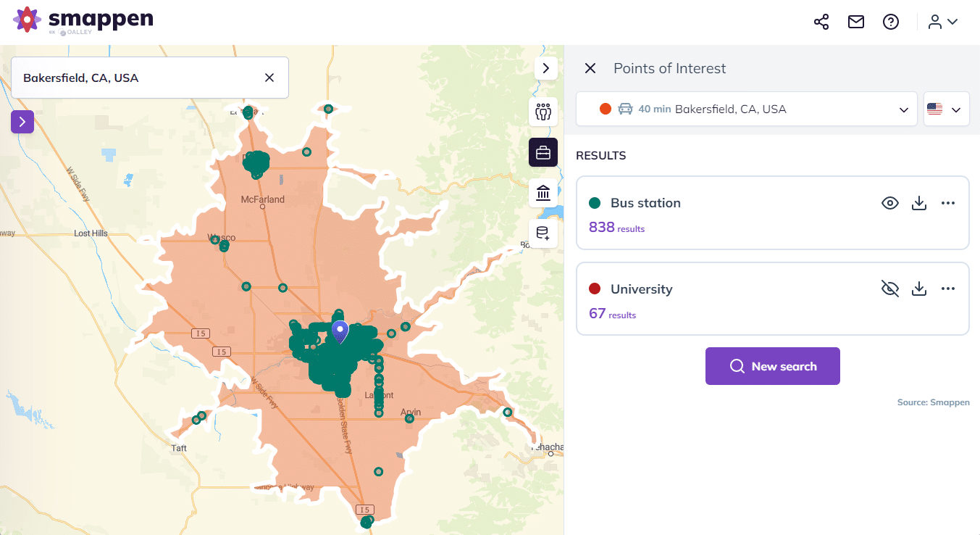Image resolution: width=980 pixels, height=535 pixels.
Task: Open the demographics people icon on the map
Action: pos(543,112)
